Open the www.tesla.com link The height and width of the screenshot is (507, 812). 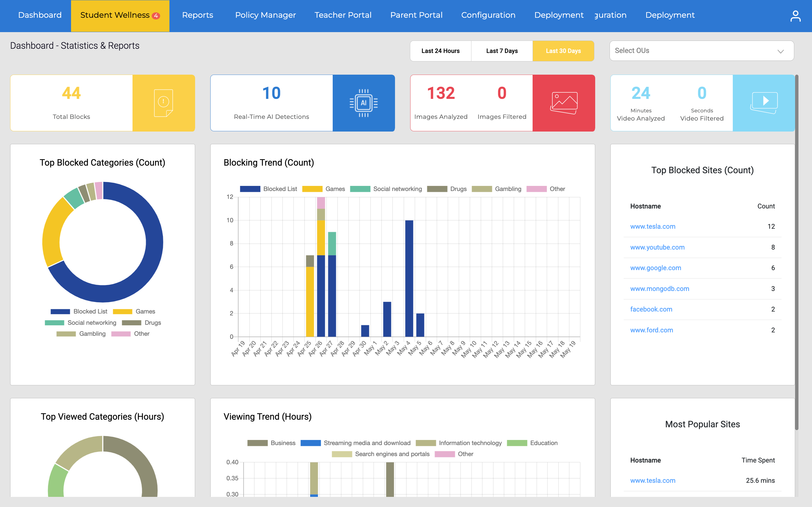tap(653, 226)
